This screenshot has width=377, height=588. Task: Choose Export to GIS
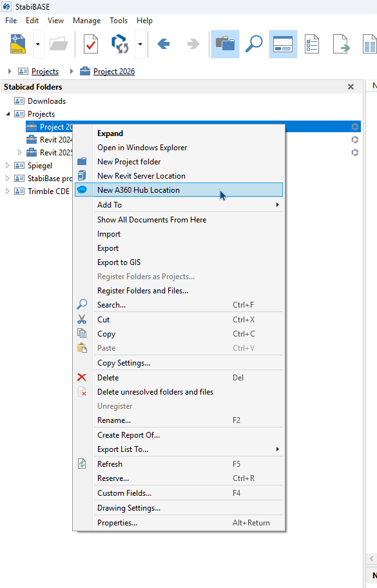(179, 262)
